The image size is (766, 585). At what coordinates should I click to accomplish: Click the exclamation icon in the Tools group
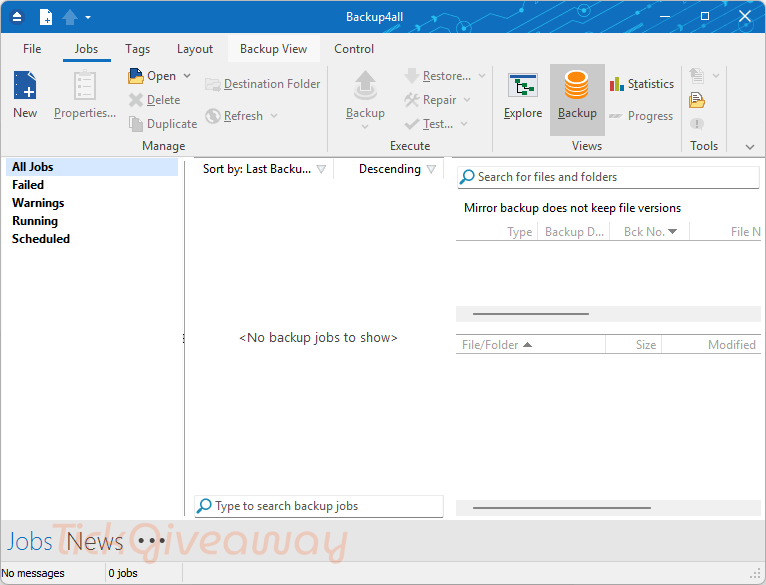697,124
